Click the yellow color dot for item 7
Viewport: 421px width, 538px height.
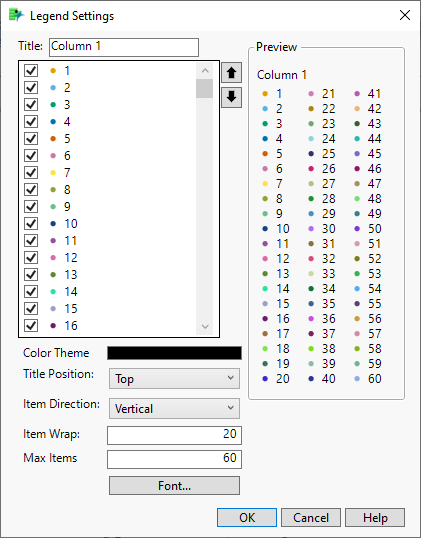pos(53,173)
